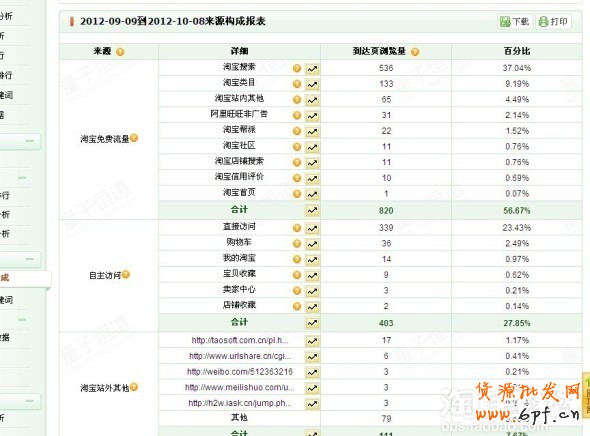Collapse sidebar section above the highlighted item
The height and width of the screenshot is (436, 590).
(x=30, y=259)
